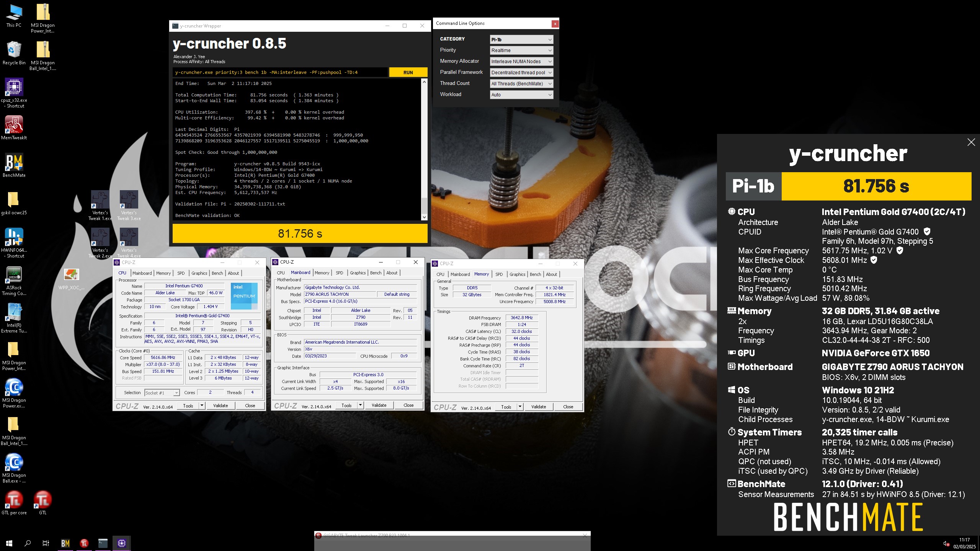Click yellow 81.756 s result bar
This screenshot has height=551, width=980.
click(x=300, y=233)
